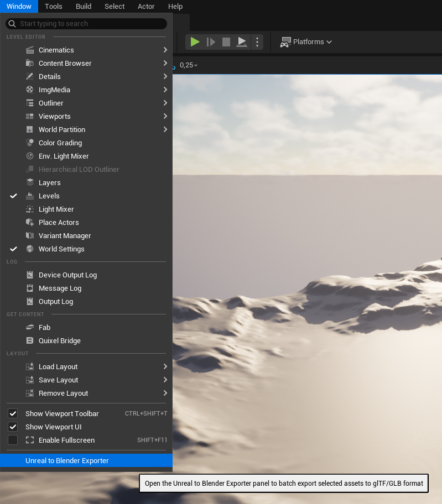442x504 pixels.
Task: Uncheck Show Viewport Toolbar checkbox
Action: pos(13,414)
